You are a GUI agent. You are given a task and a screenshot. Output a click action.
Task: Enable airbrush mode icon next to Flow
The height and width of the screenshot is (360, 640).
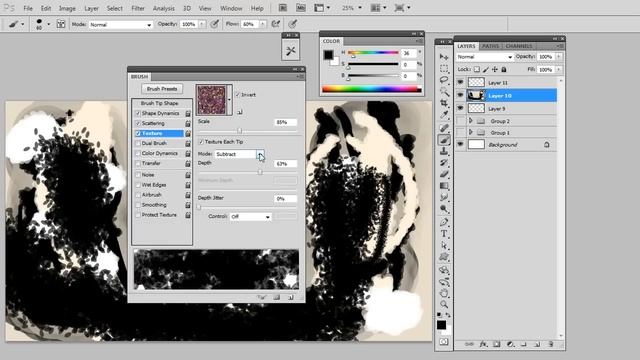(x=276, y=24)
